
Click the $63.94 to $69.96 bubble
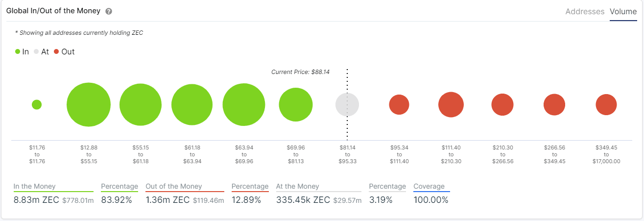point(244,104)
